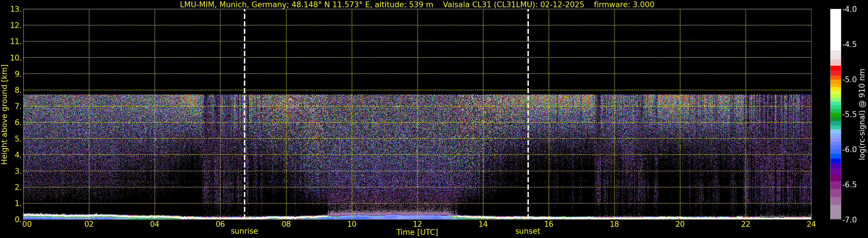The image size is (868, 238).
Task: Select the red band in the color bar
Action: (835, 69)
